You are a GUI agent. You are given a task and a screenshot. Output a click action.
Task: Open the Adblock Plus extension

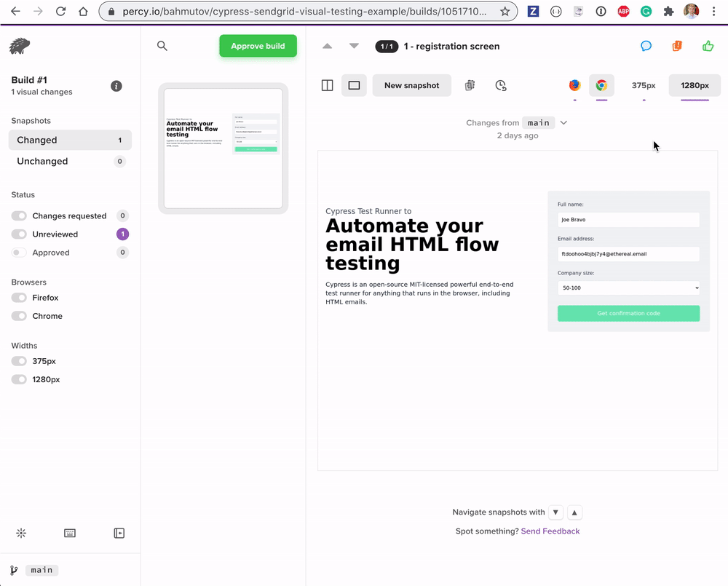click(624, 11)
